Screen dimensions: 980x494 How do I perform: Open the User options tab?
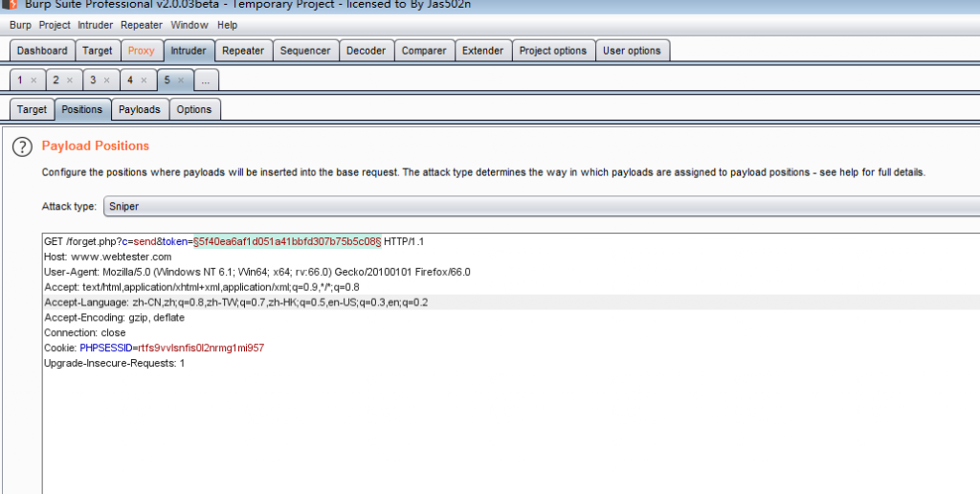point(632,51)
